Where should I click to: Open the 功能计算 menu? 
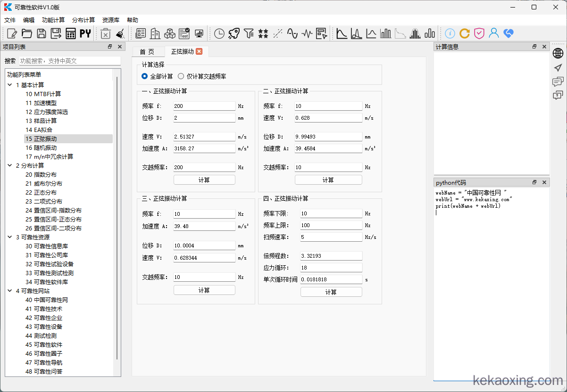[x=53, y=20]
